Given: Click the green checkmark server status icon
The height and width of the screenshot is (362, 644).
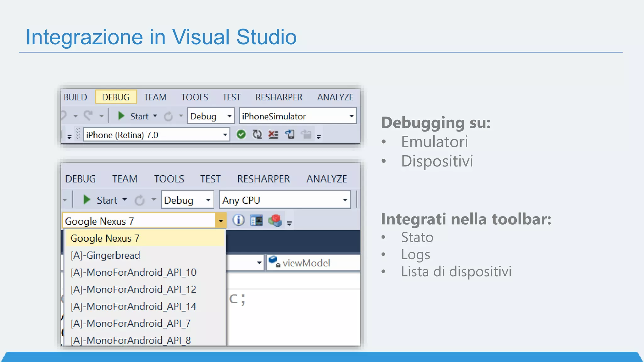Looking at the screenshot, I should point(241,134).
